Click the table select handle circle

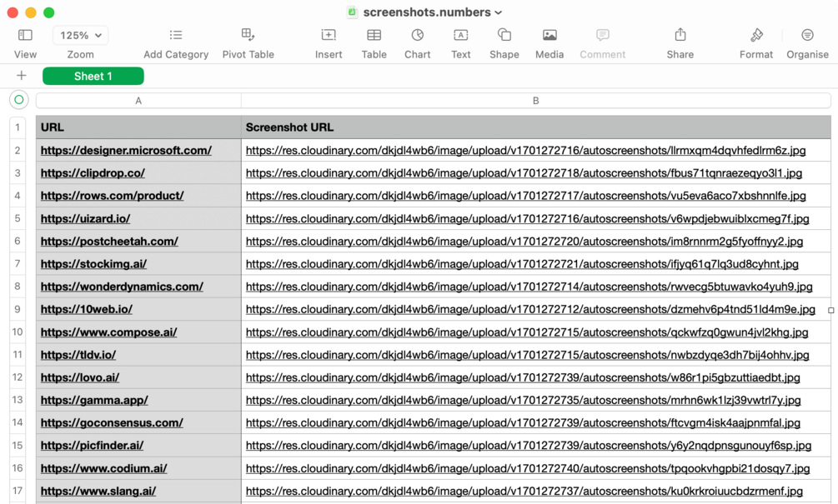(18, 100)
